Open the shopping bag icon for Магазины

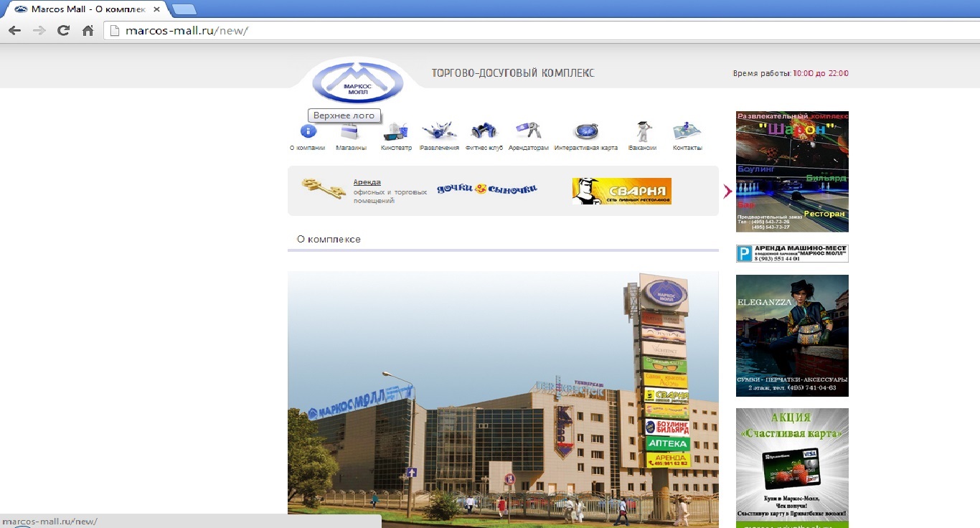pos(351,131)
